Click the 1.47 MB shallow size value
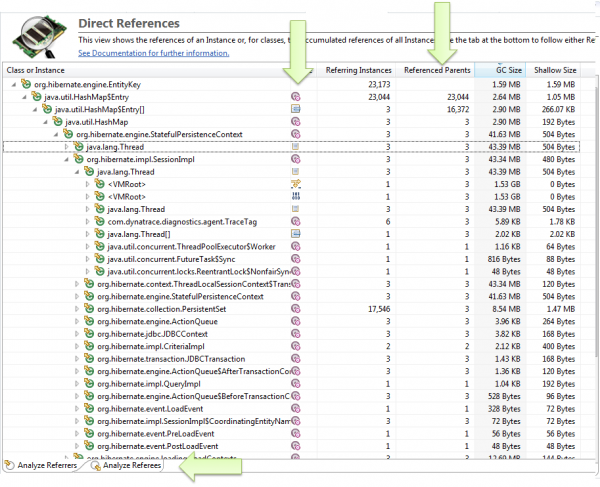This screenshot has height=487, width=600. point(561,309)
